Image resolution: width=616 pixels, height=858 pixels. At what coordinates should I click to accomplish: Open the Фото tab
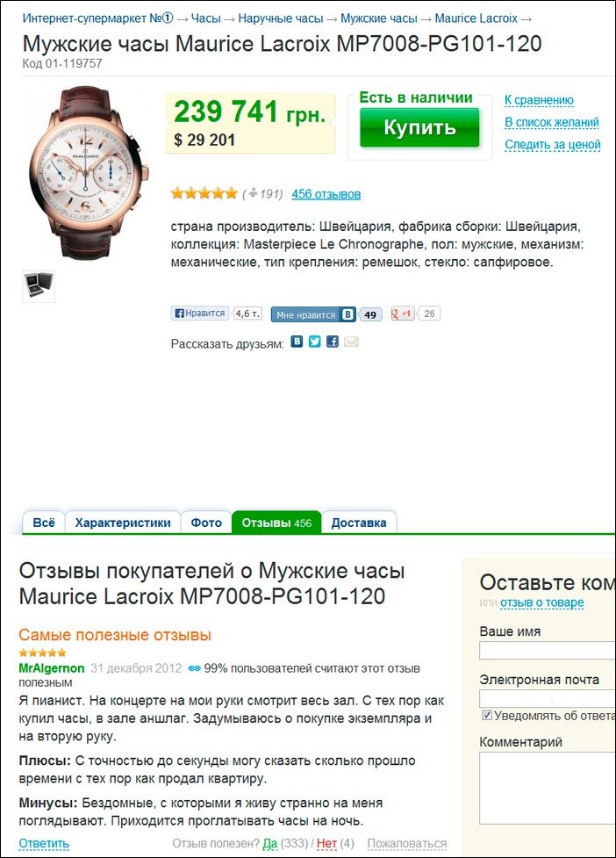pos(206,523)
